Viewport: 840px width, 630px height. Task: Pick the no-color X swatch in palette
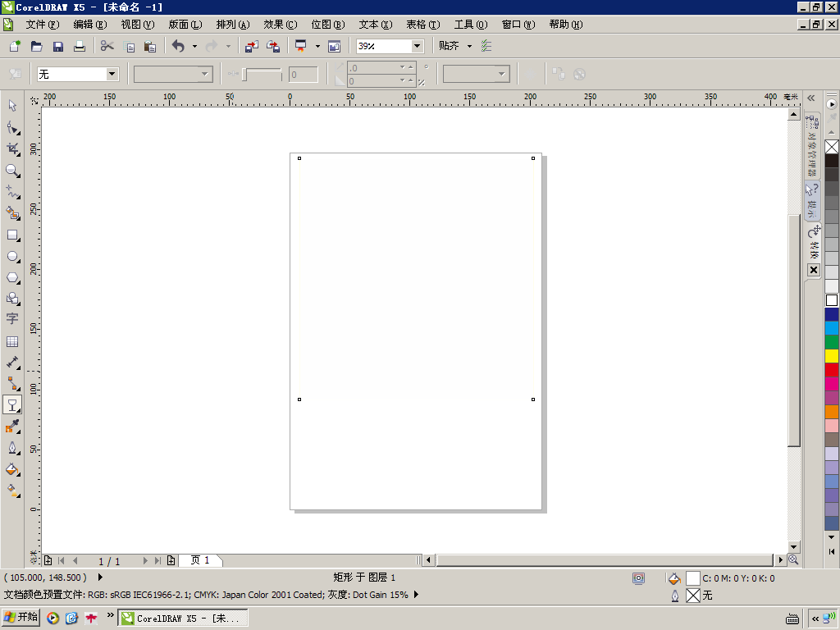click(x=832, y=146)
